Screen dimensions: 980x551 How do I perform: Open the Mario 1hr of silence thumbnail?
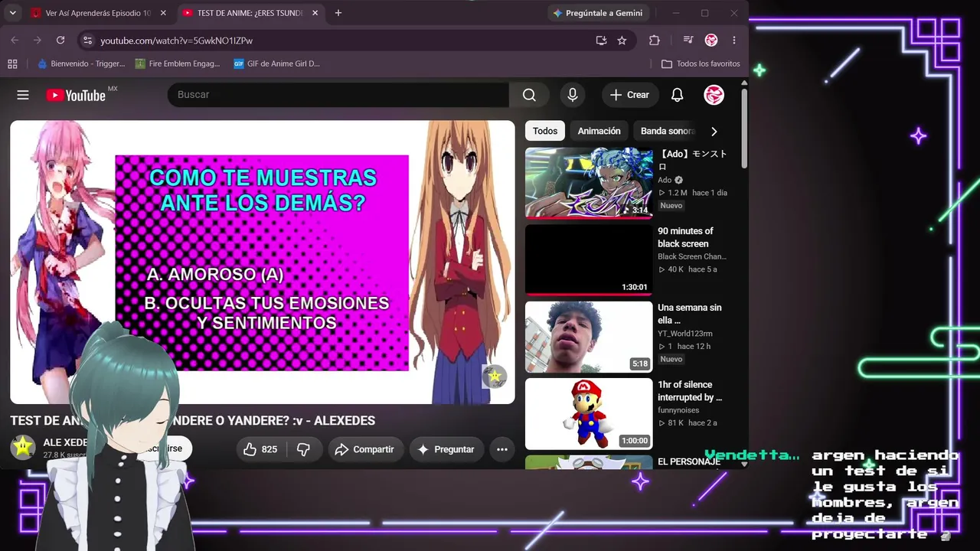(x=589, y=414)
